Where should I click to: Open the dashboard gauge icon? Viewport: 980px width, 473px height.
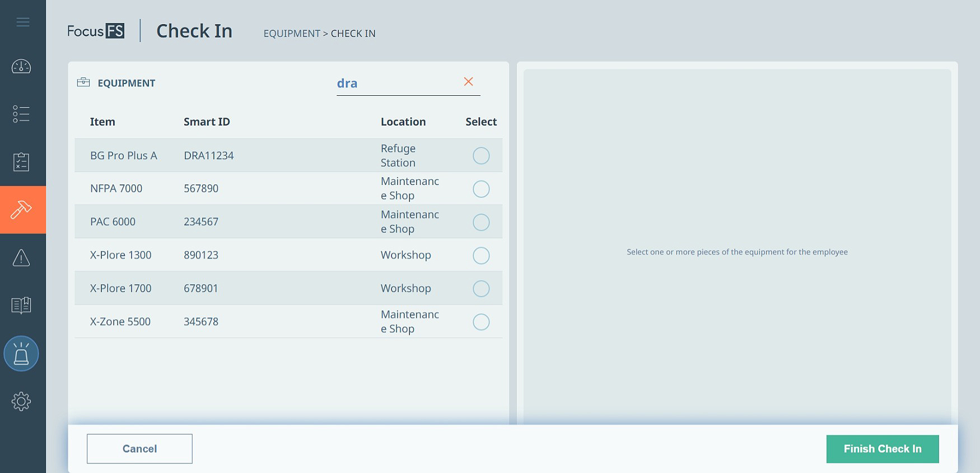click(21, 67)
